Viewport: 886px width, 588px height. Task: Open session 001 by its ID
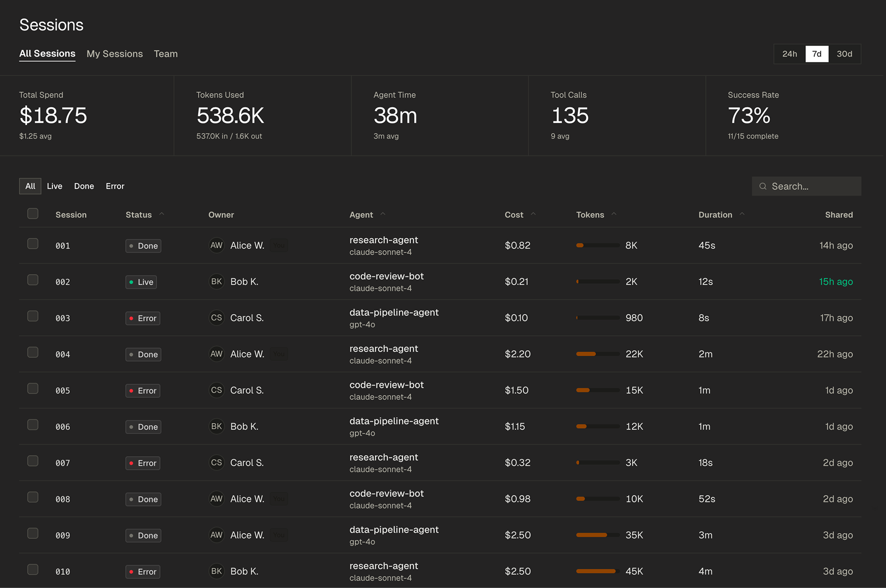[x=63, y=246]
